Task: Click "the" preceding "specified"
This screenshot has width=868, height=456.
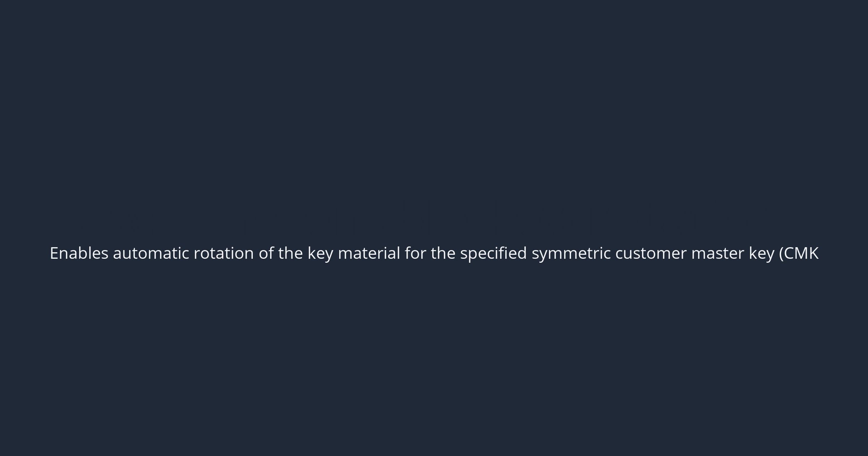Action: [x=443, y=253]
